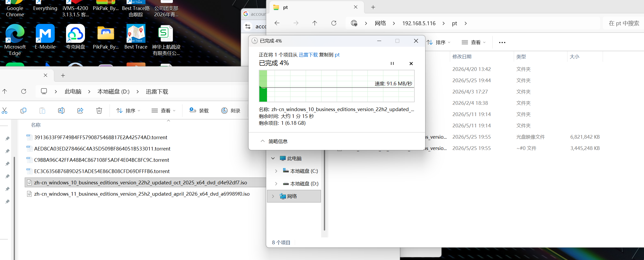Click the copy icon in 迅雷下载 toolbar
Image resolution: width=644 pixels, height=260 pixels.
[x=23, y=111]
